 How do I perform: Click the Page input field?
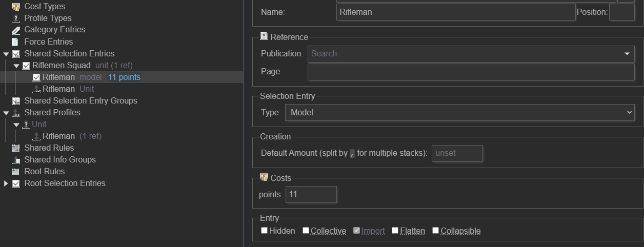pyautogui.click(x=471, y=72)
